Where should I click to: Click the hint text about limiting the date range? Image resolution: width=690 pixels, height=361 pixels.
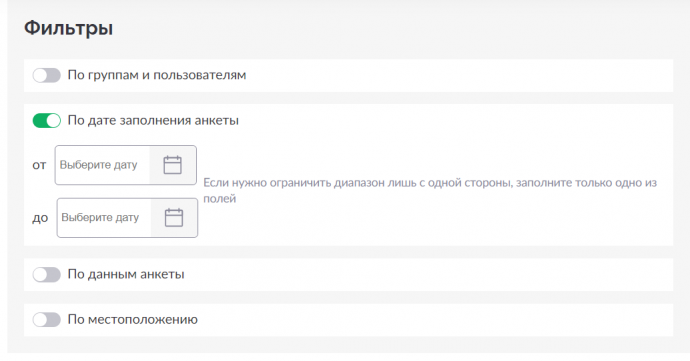(430, 191)
